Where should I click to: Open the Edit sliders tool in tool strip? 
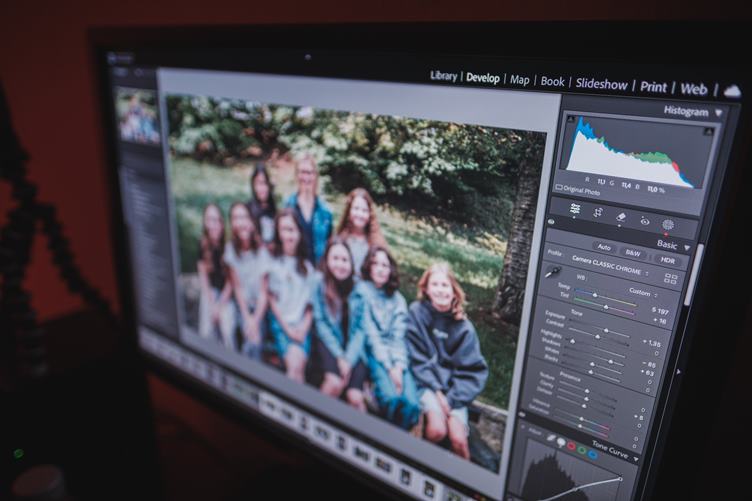(x=575, y=209)
